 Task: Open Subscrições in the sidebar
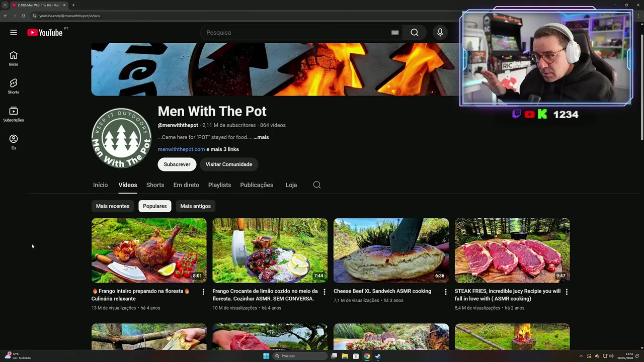coord(14,114)
